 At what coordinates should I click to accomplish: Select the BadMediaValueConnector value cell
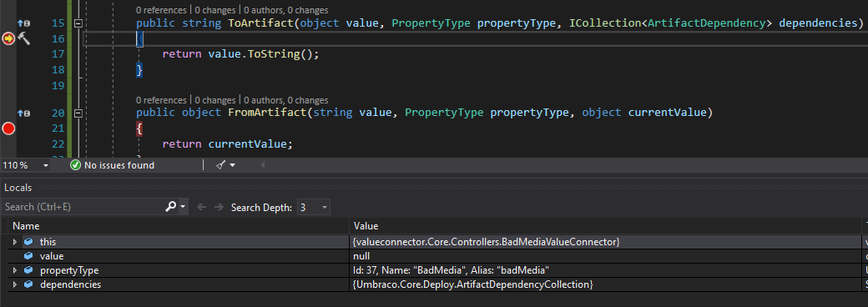pos(606,242)
